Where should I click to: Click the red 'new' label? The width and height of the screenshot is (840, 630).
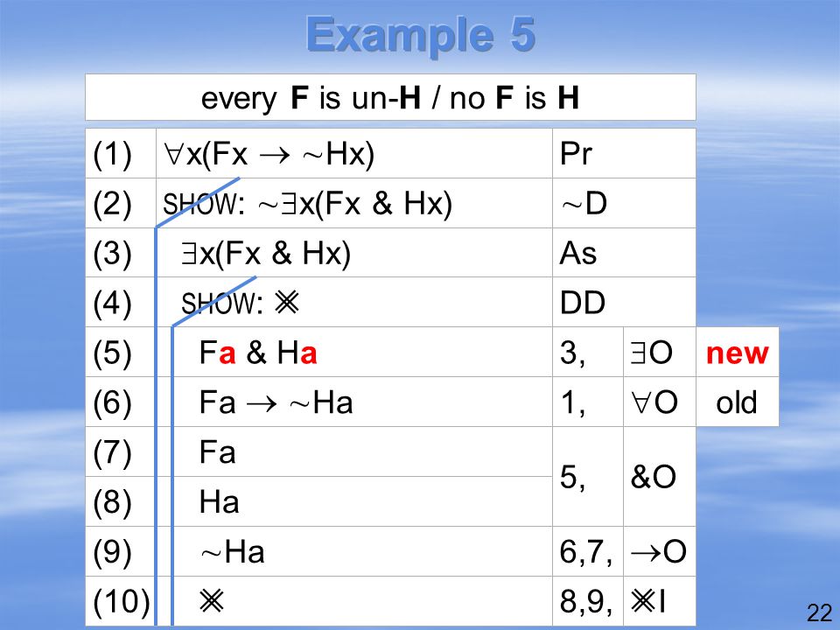coord(737,353)
